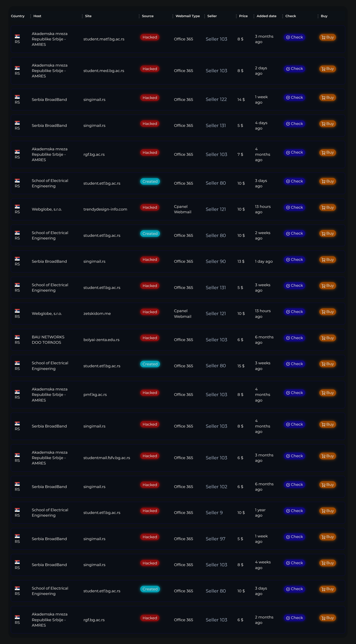The height and width of the screenshot is (644, 356).
Task: Click the Hacked badge in the student.med.bg.ac.rs row
Action: point(150,69)
